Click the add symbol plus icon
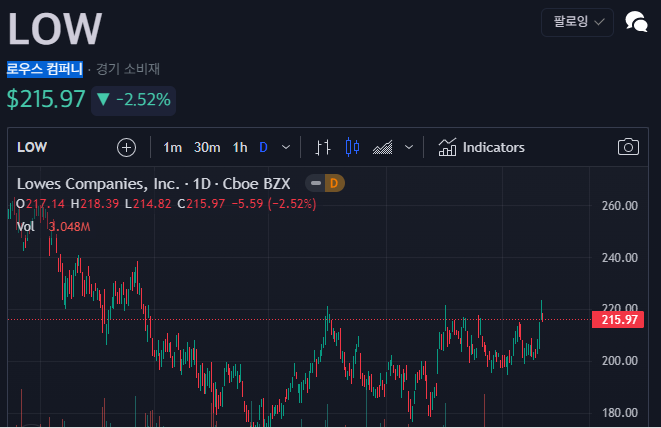This screenshot has width=661, height=428. pyautogui.click(x=126, y=148)
